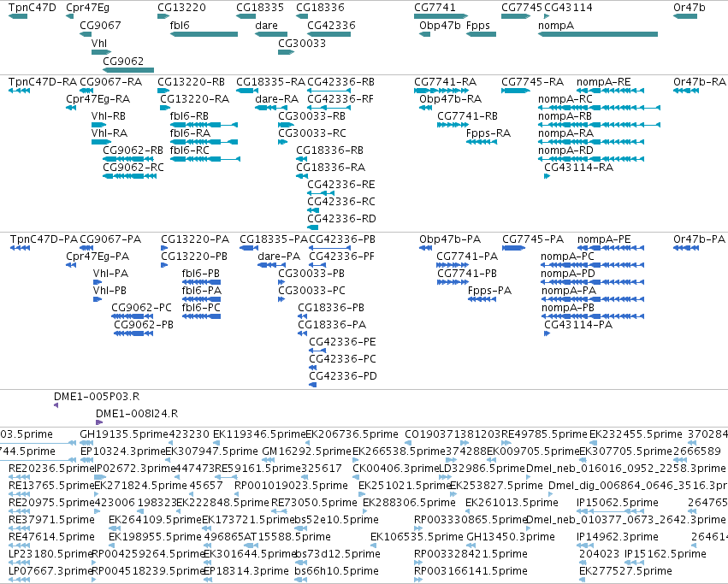The height and width of the screenshot is (584, 728).
Task: Click the Fpps gene label
Action: (478, 25)
